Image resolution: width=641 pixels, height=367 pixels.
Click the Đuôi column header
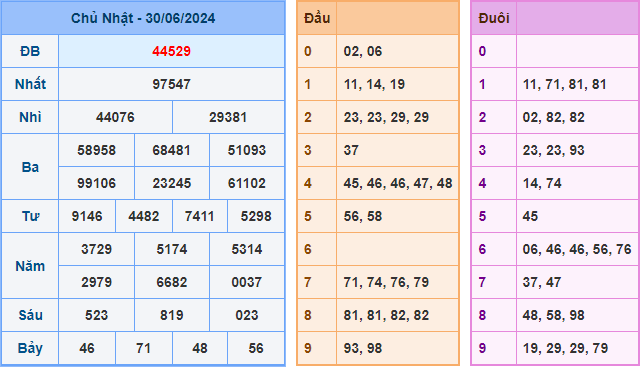[494, 18]
